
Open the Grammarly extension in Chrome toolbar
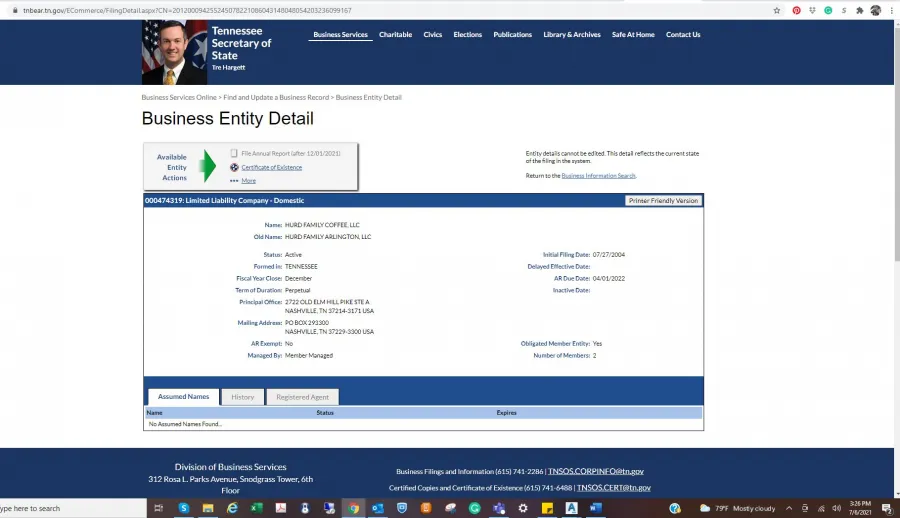(x=828, y=10)
